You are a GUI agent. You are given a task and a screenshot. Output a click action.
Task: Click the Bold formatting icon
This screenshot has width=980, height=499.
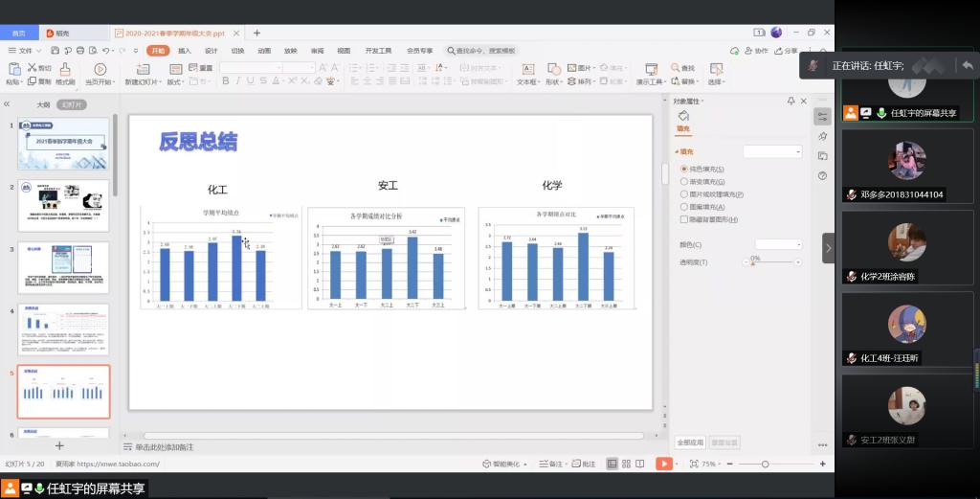point(226,81)
